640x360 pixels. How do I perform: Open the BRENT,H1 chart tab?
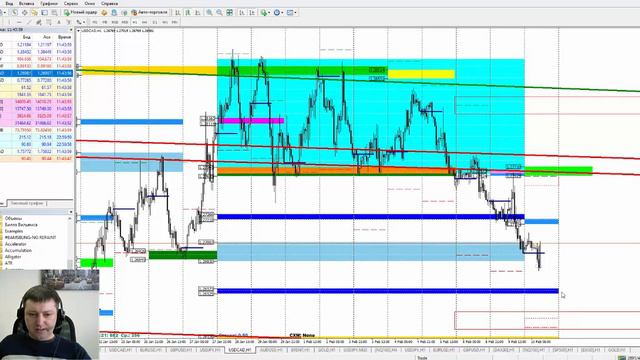click(300, 350)
